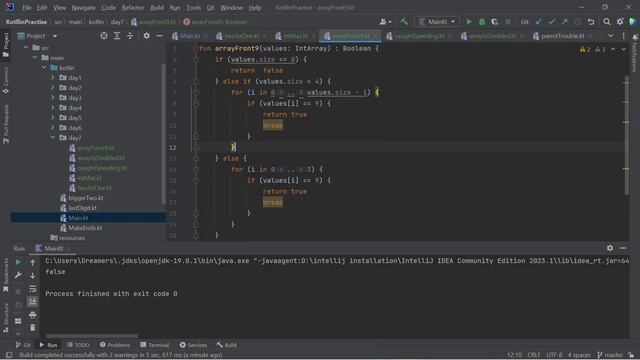Update project with Git blue arrow
The width and height of the screenshot is (640, 360).
click(539, 22)
